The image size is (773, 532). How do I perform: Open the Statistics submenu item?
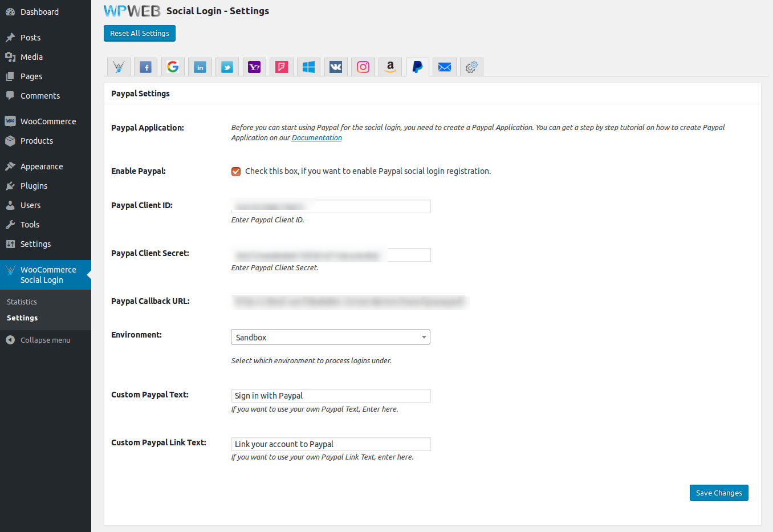click(x=22, y=302)
